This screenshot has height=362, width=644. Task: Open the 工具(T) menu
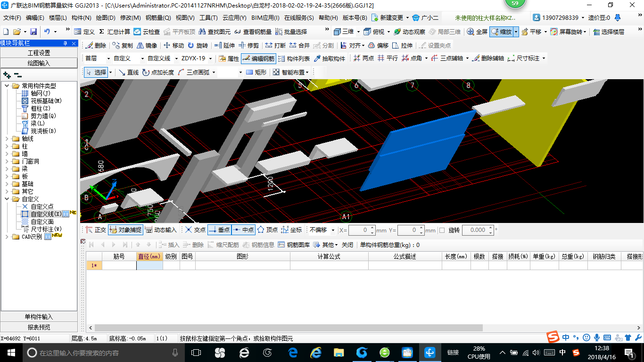208,18
